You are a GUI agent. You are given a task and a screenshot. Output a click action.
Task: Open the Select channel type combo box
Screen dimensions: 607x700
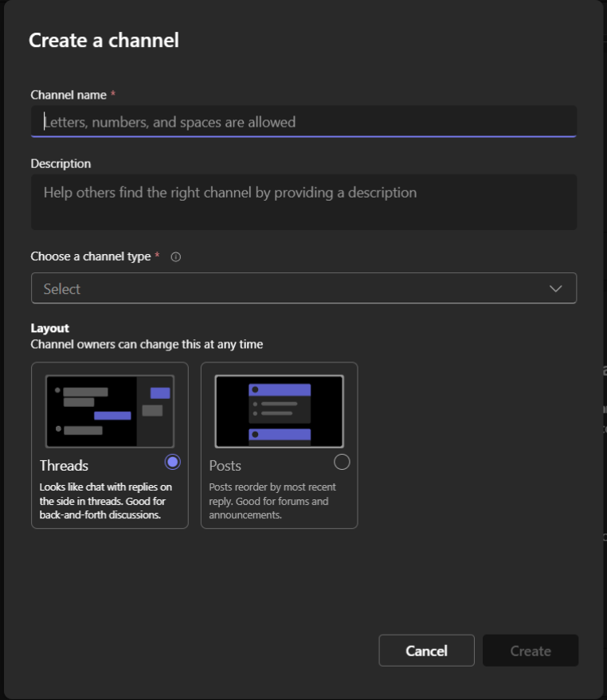(x=303, y=288)
